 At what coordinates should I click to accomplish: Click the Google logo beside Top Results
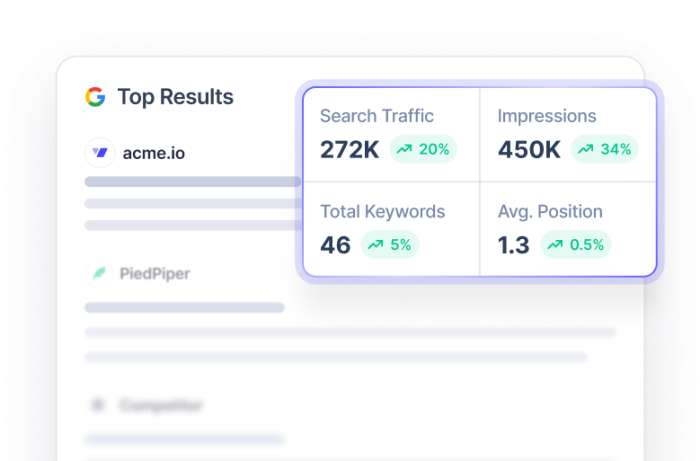pos(95,97)
